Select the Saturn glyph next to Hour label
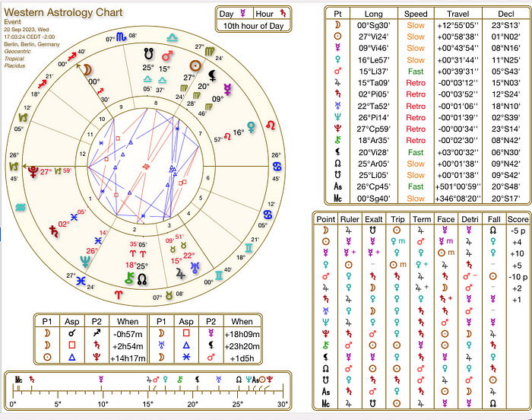This screenshot has width=532, height=420. (283, 13)
